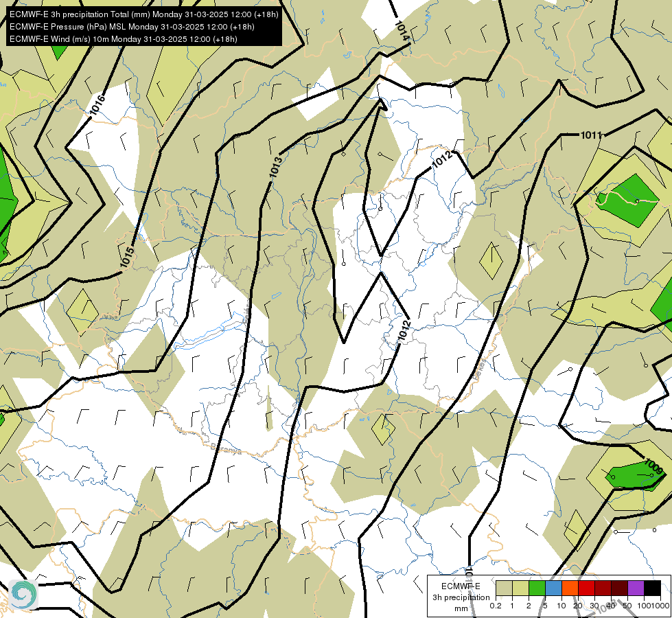Click the 'ECMWF-E' legend heading
This screenshot has height=618, width=672.
pyautogui.click(x=461, y=586)
